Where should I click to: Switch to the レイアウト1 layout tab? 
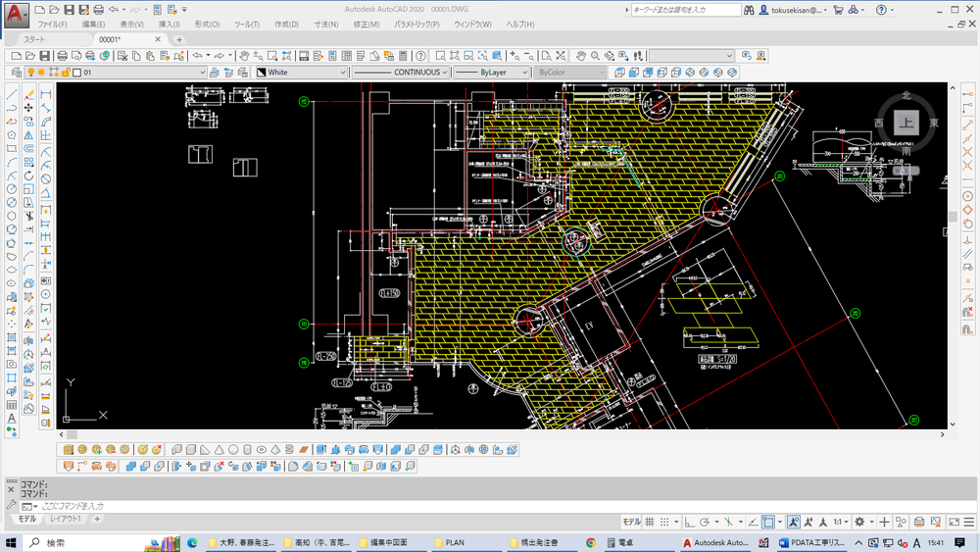(66, 519)
